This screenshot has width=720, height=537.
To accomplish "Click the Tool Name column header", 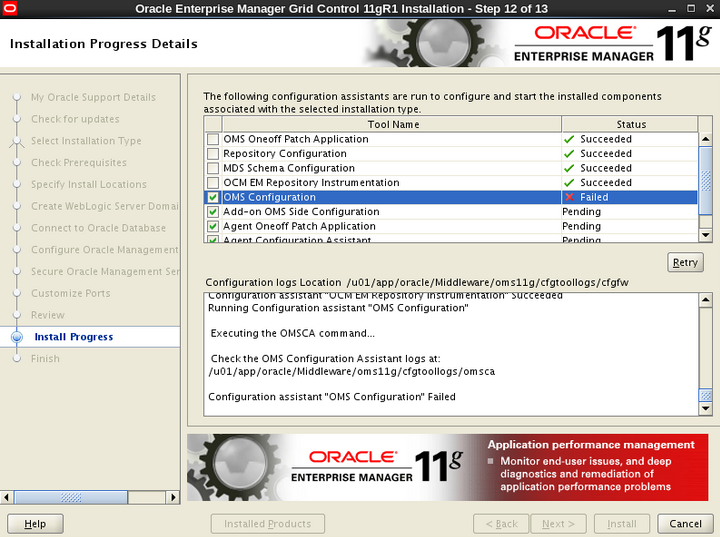I will pos(393,124).
